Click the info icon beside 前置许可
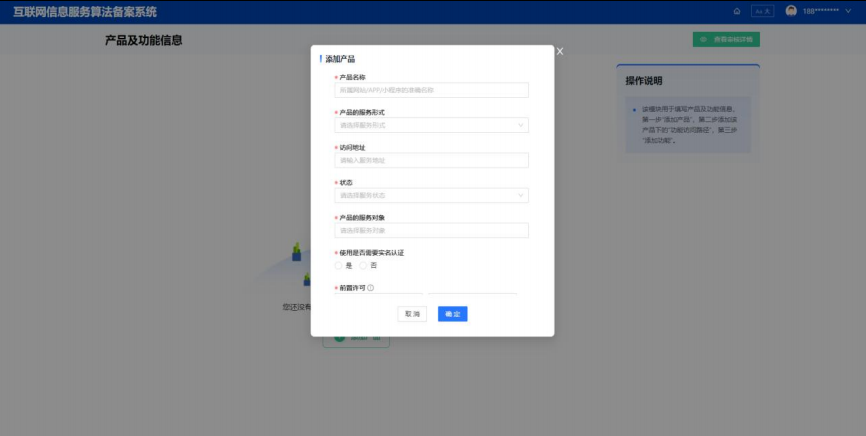The width and height of the screenshot is (866, 436). 371,288
